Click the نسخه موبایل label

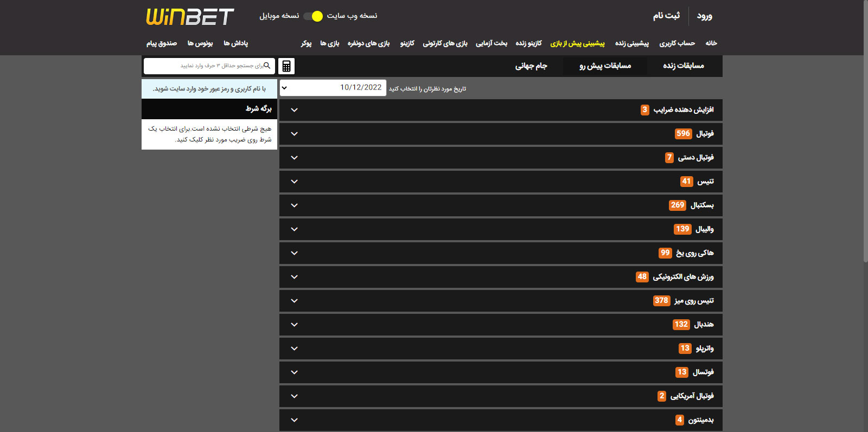(x=279, y=16)
